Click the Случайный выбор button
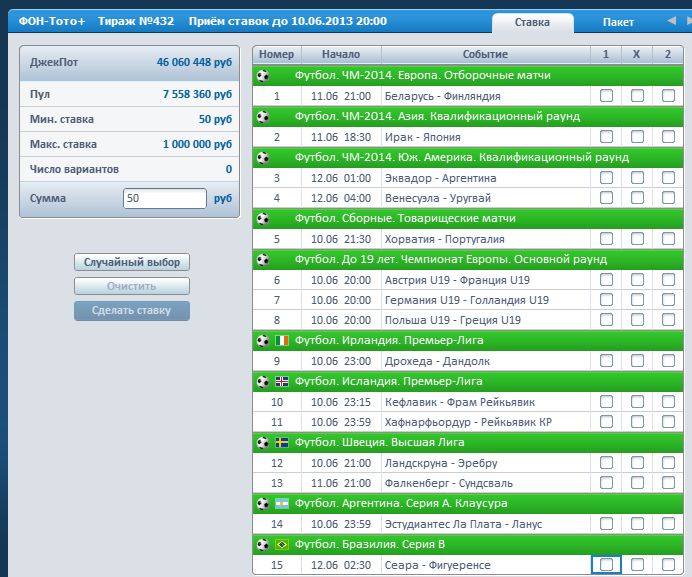The height and width of the screenshot is (577, 692). pos(132,262)
